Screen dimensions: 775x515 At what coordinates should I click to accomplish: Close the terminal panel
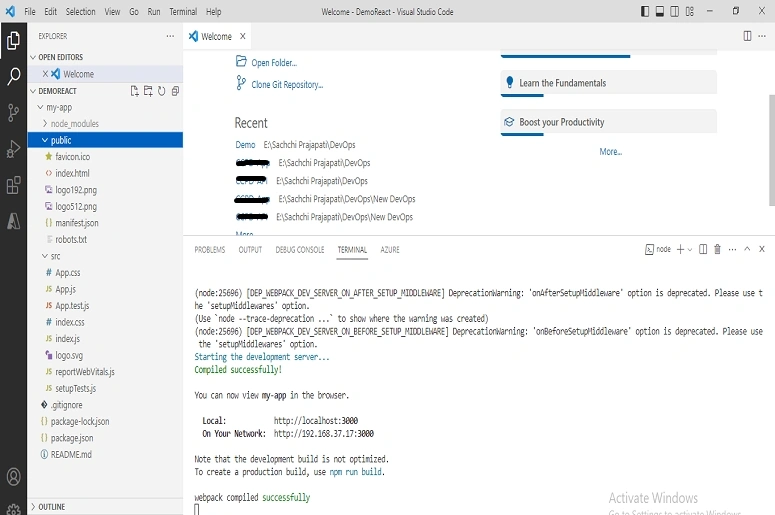pos(762,249)
